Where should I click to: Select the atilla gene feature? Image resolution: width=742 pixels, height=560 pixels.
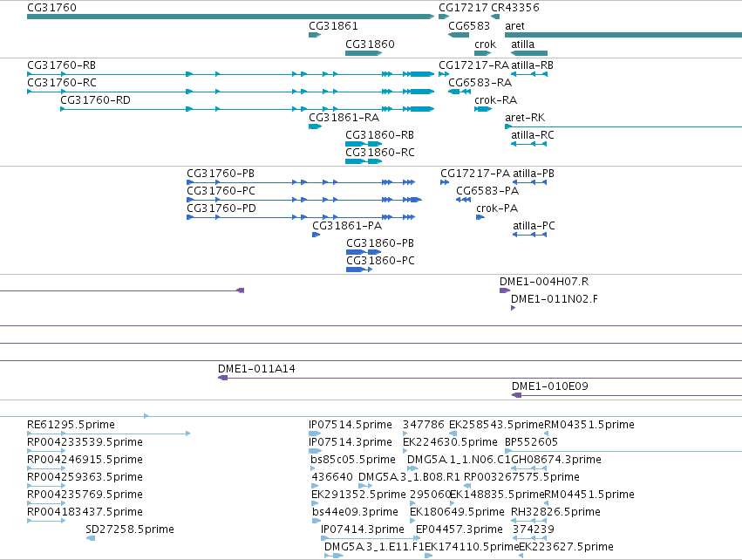[x=529, y=53]
